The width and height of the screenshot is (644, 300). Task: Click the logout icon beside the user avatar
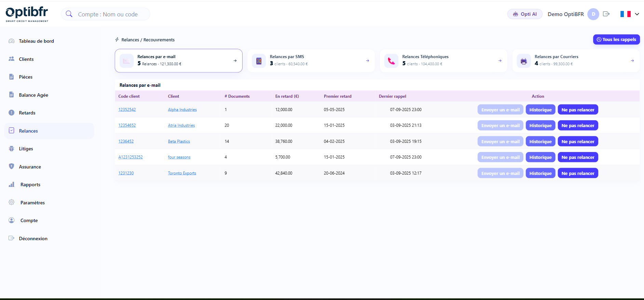click(x=606, y=14)
